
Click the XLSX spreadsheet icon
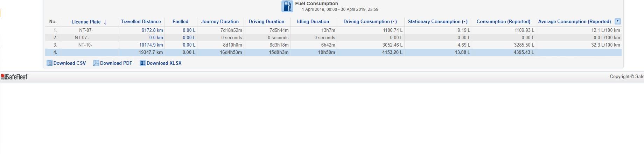click(142, 63)
